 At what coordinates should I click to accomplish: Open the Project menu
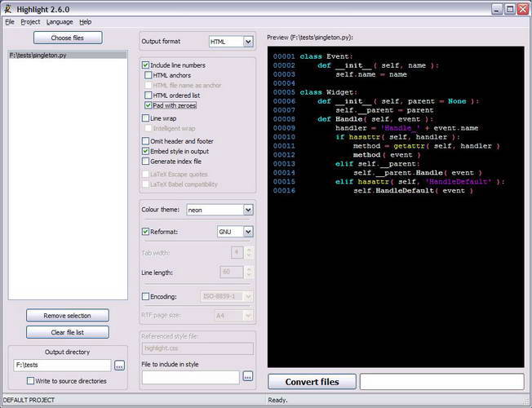pyautogui.click(x=30, y=22)
